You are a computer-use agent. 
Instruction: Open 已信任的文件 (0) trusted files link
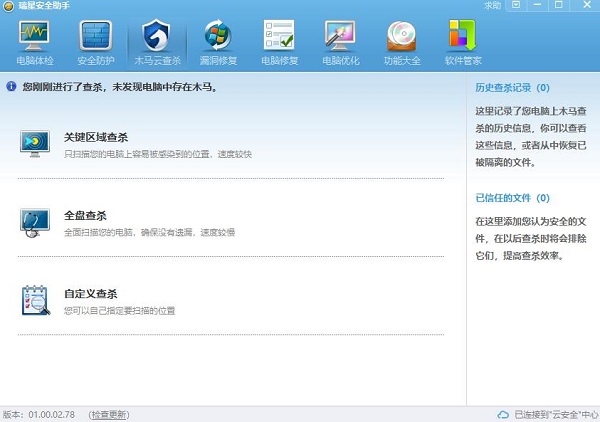(x=512, y=198)
